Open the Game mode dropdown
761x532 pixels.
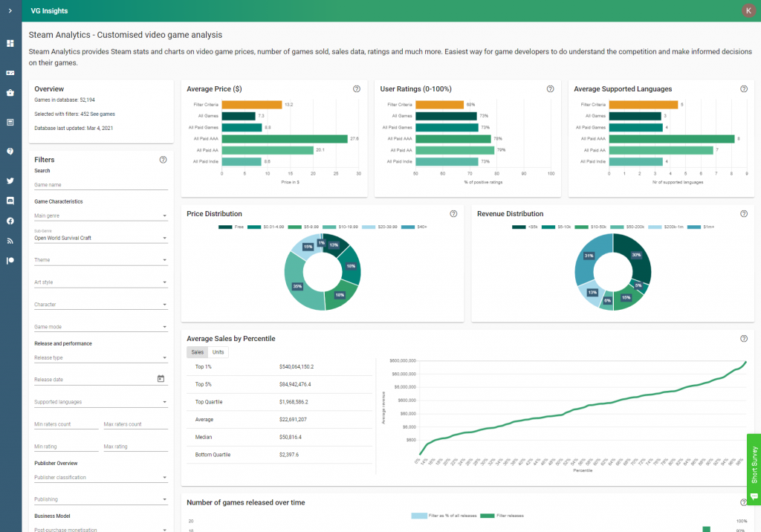pyautogui.click(x=101, y=327)
